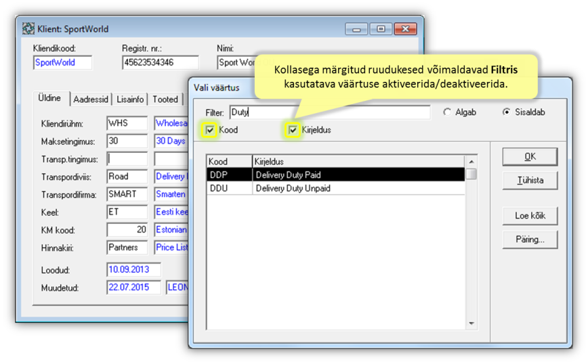Click the OK button in Vali väärtus
This screenshot has height=364, width=588.
(530, 156)
